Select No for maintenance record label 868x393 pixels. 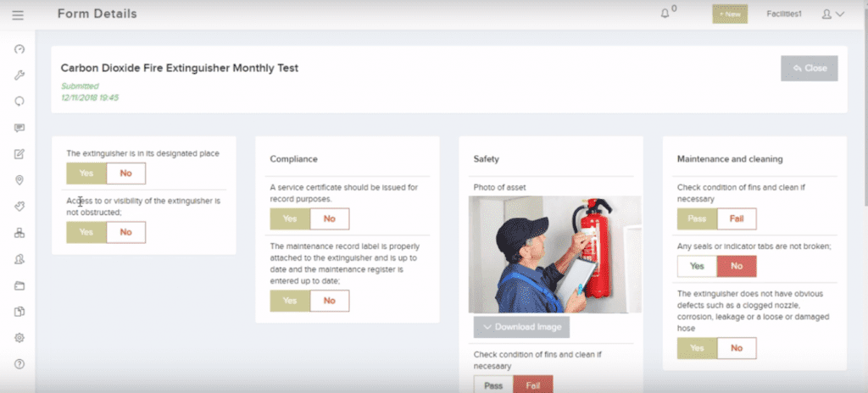(330, 301)
